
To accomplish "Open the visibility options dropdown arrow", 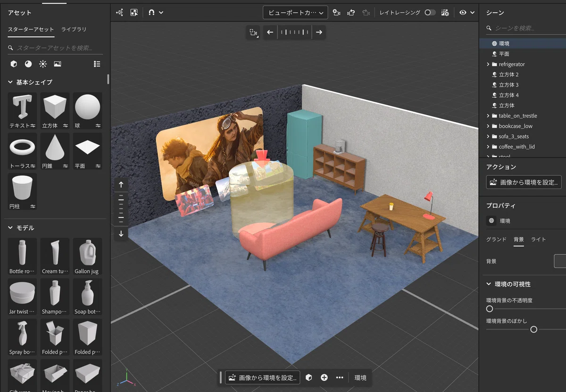I will (x=472, y=12).
